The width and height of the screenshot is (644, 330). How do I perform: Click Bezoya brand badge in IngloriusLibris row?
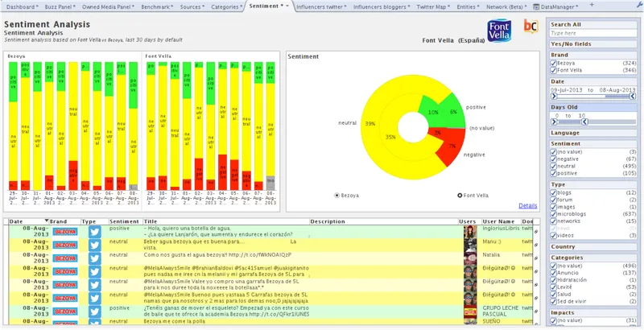coord(65,232)
